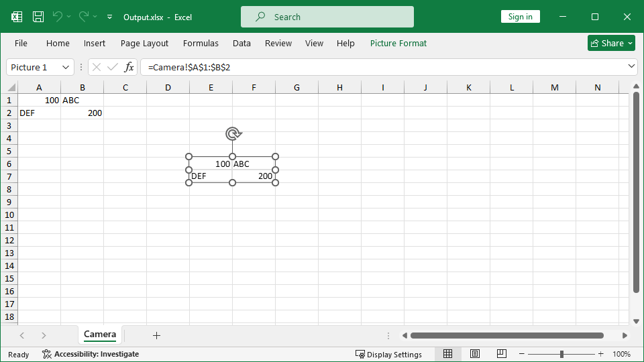Click the zoom slider handle
This screenshot has width=644, height=362.
tap(561, 354)
